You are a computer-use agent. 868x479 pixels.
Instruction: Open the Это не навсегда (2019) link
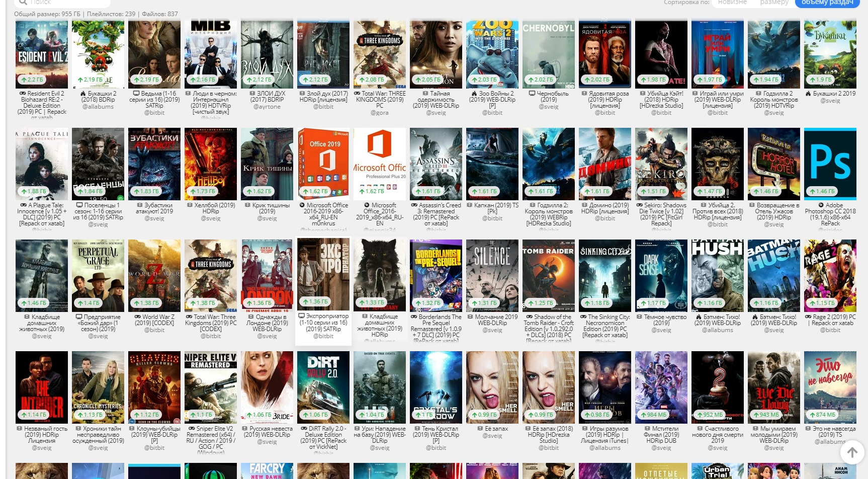pyautogui.click(x=830, y=432)
